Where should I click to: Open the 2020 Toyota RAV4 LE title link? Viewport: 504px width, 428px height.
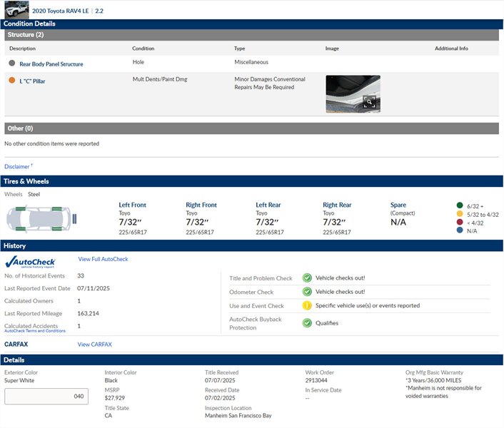[x=61, y=11]
